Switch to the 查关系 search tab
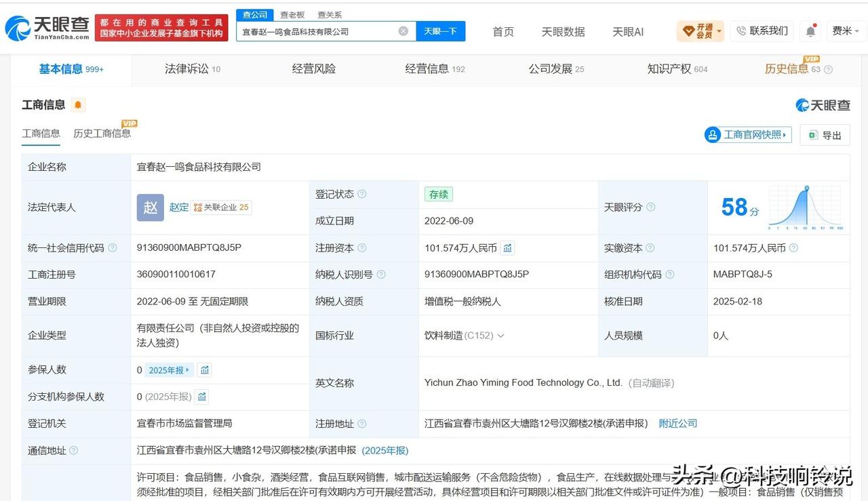868x501 pixels. 330,15
